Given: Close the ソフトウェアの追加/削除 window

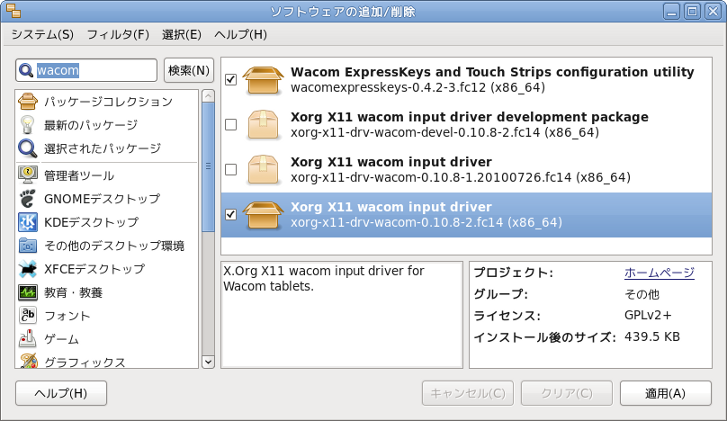Looking at the screenshot, I should click(x=713, y=11).
